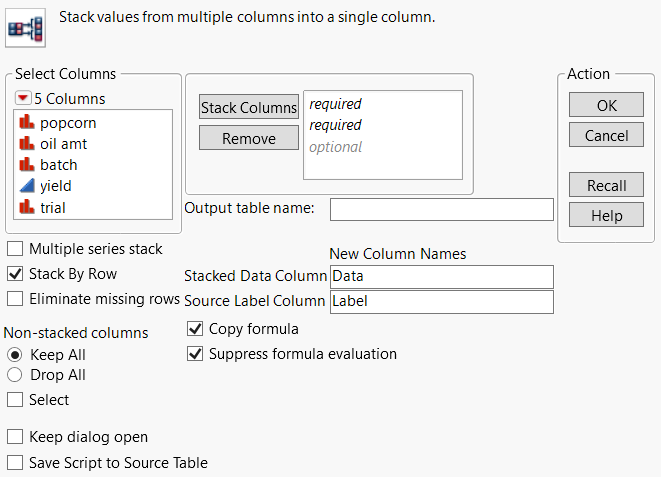Disable the Suppress formula evaluation checkbox
The width and height of the screenshot is (661, 477).
click(195, 354)
